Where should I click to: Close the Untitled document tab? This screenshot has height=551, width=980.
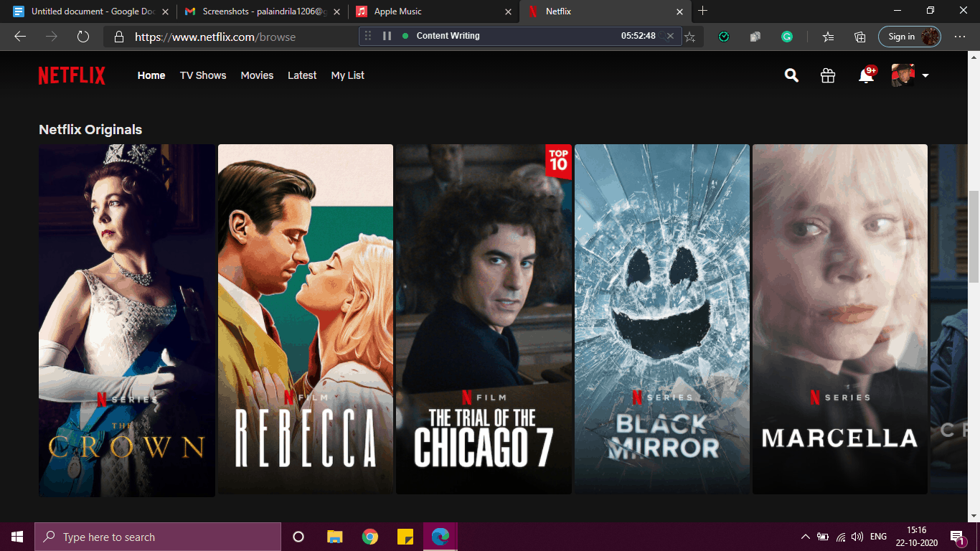point(165,11)
